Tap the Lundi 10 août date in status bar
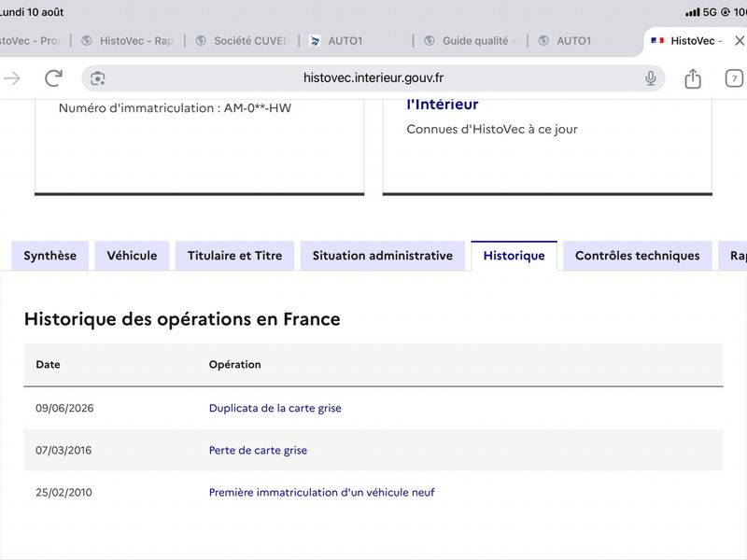Image resolution: width=747 pixels, height=560 pixels. pos(32,12)
